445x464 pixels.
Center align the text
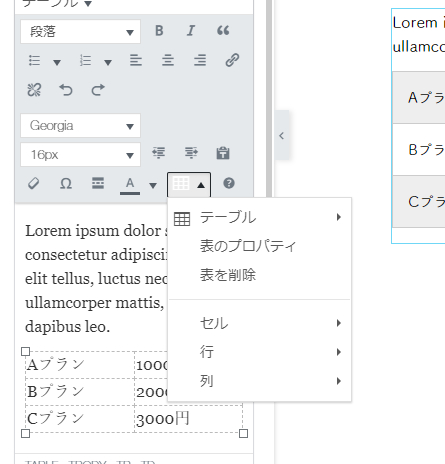click(168, 60)
